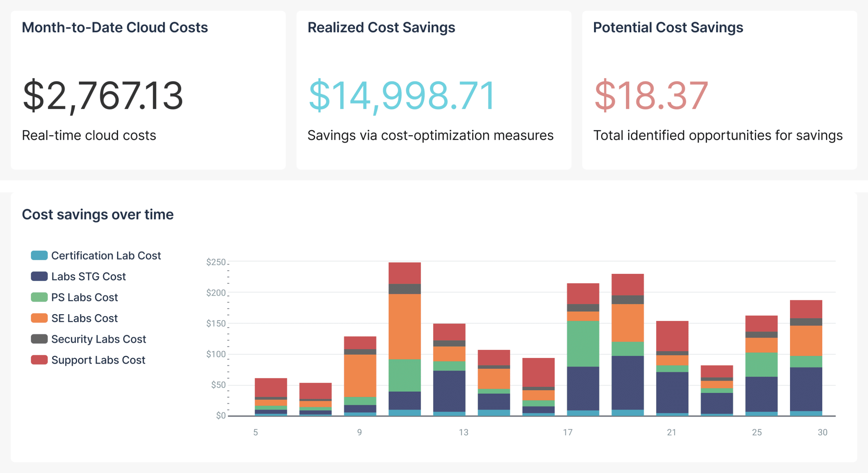Click the day 30 axis label
Viewport: 868px width, 473px height.
(822, 432)
